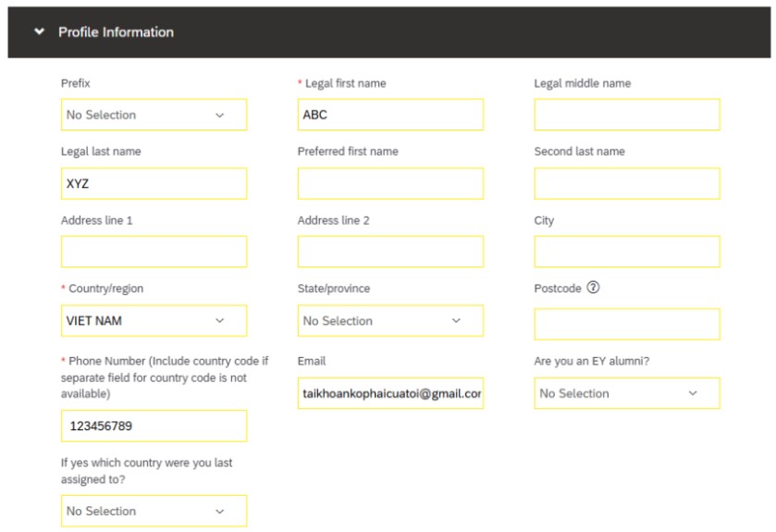
Task: Focus the Preferred first name field
Action: (389, 183)
